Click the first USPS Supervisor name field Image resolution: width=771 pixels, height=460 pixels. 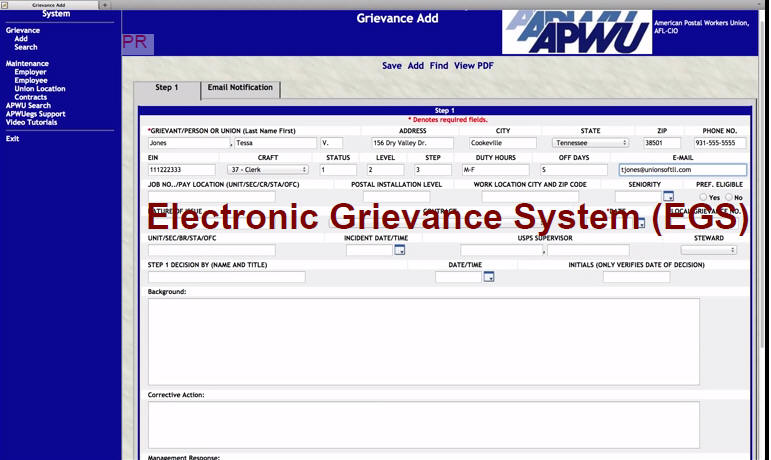tap(502, 251)
